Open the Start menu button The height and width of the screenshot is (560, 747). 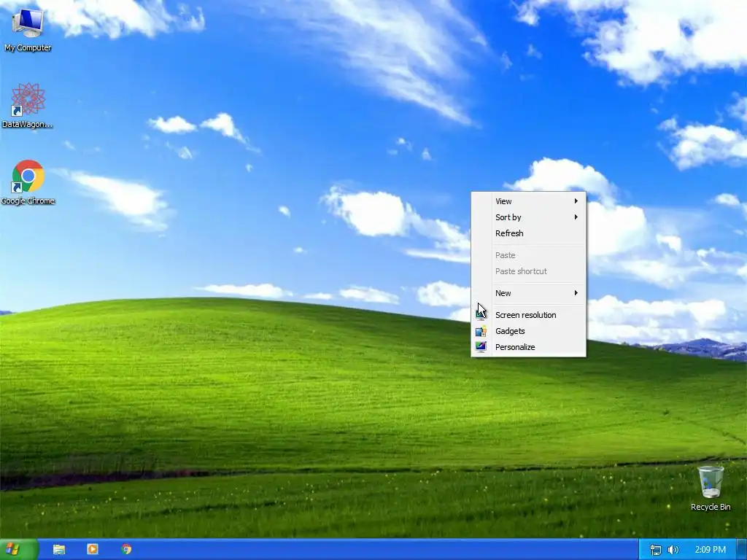[x=18, y=550]
